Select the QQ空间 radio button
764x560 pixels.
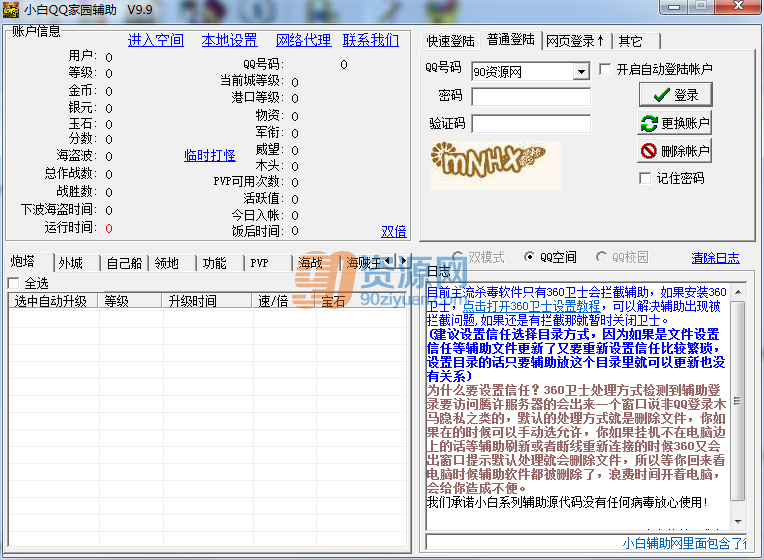click(529, 256)
